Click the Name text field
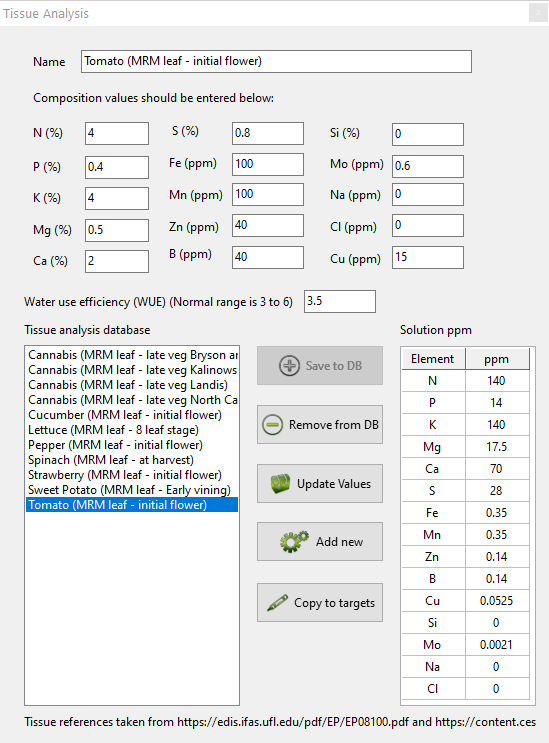 (276, 62)
